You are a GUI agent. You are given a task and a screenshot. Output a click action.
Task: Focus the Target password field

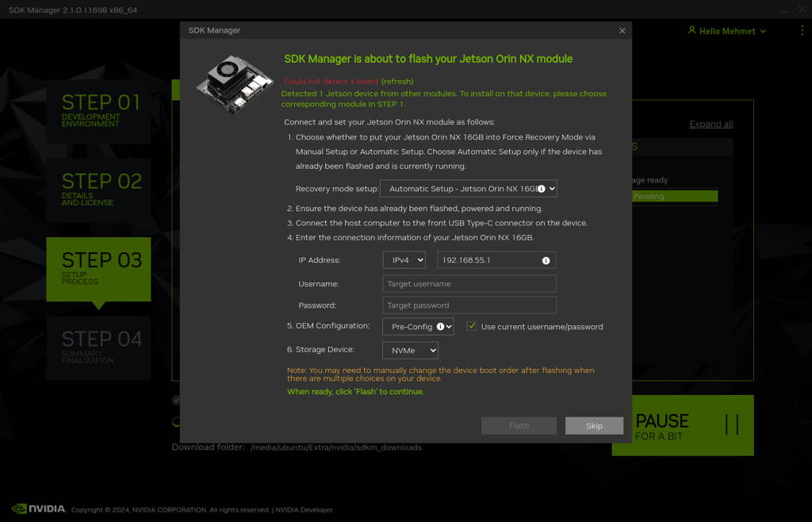[469, 305]
